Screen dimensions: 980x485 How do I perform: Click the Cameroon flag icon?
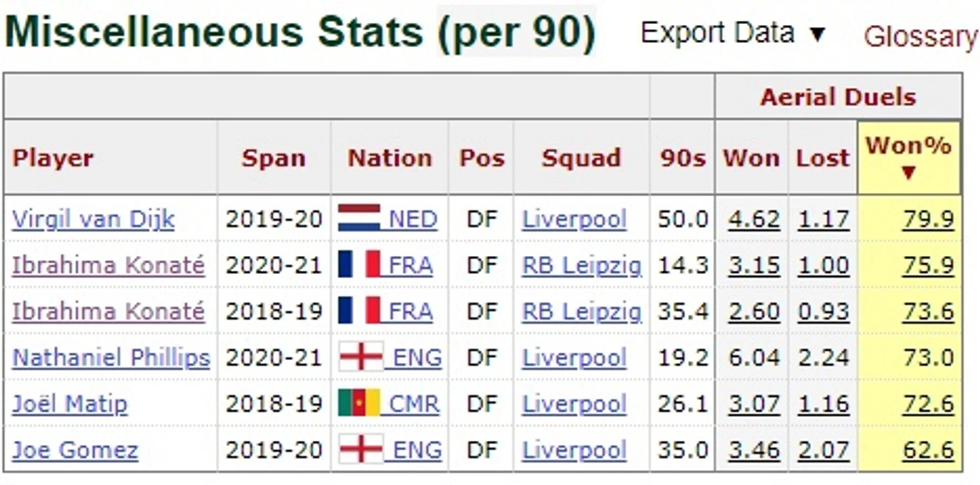(359, 404)
